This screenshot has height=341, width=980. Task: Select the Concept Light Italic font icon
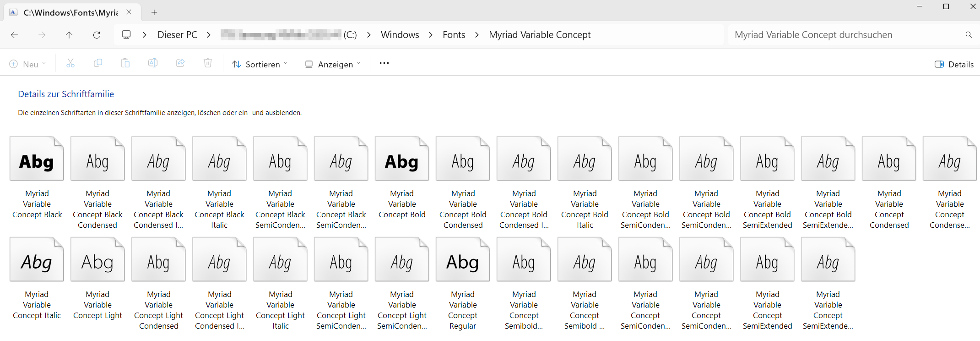280,259
